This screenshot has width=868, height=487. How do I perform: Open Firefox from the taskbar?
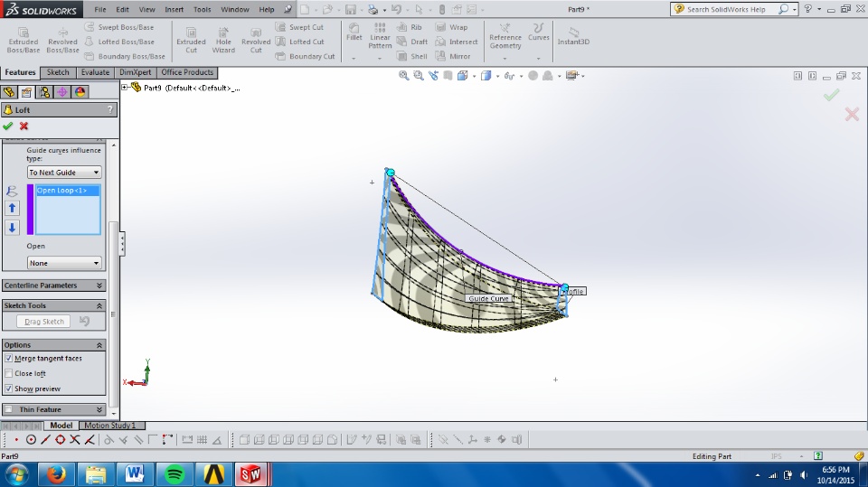56,475
